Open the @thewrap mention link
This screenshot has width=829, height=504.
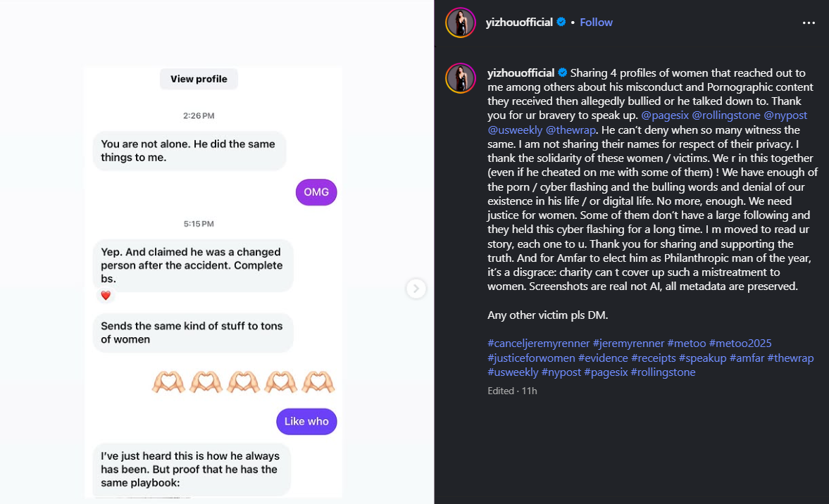click(571, 130)
